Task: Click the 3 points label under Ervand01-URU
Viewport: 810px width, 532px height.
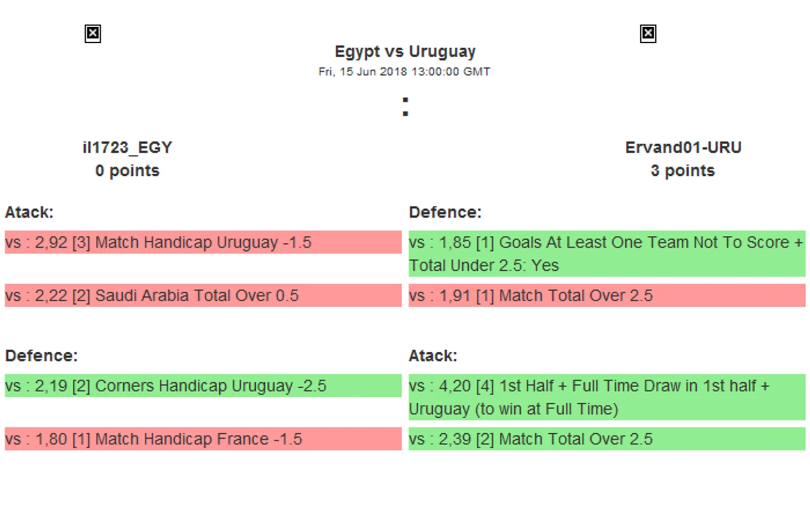Action: 683,171
